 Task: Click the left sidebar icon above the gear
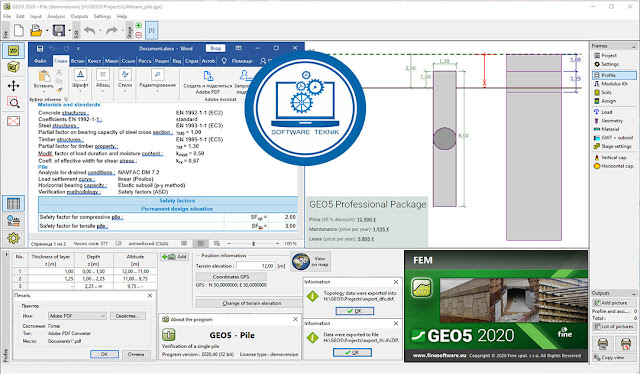(x=13, y=221)
